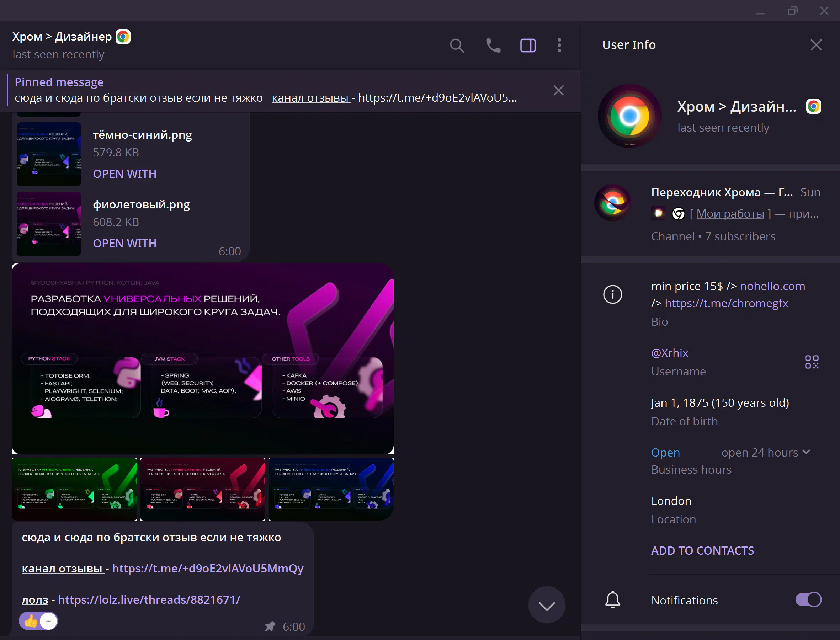
Task: Follow the канал отзывы link in message
Action: point(63,569)
